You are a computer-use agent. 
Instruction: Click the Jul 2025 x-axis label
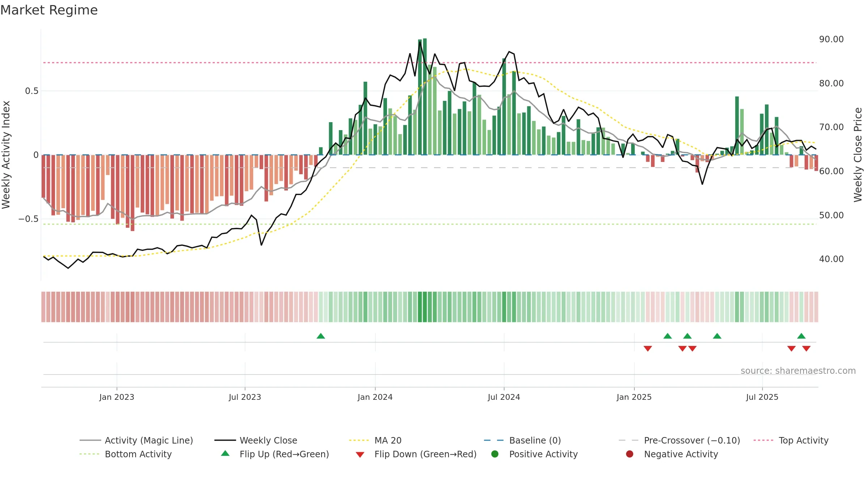coord(762,397)
